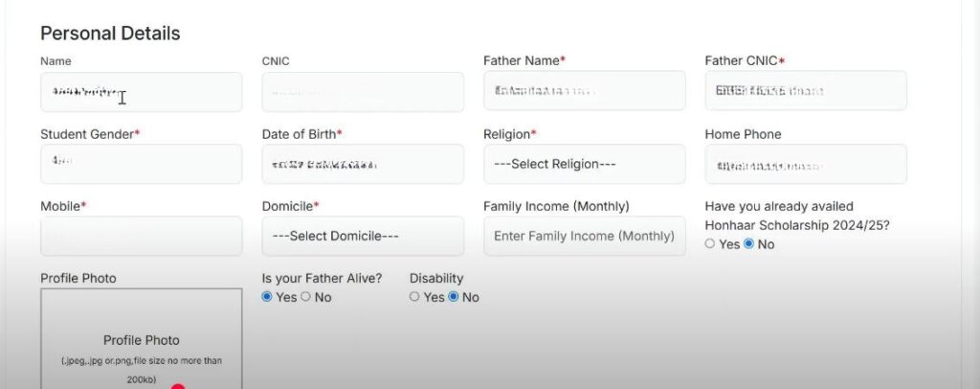This screenshot has width=980, height=389.
Task: Open the Select Religion dropdown
Action: click(x=584, y=164)
